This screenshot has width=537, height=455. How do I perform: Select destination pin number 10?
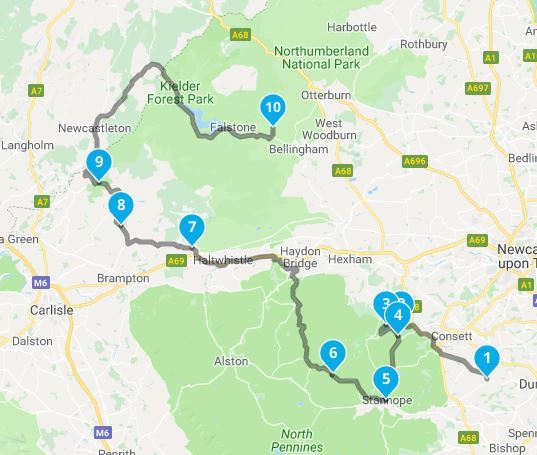(273, 108)
